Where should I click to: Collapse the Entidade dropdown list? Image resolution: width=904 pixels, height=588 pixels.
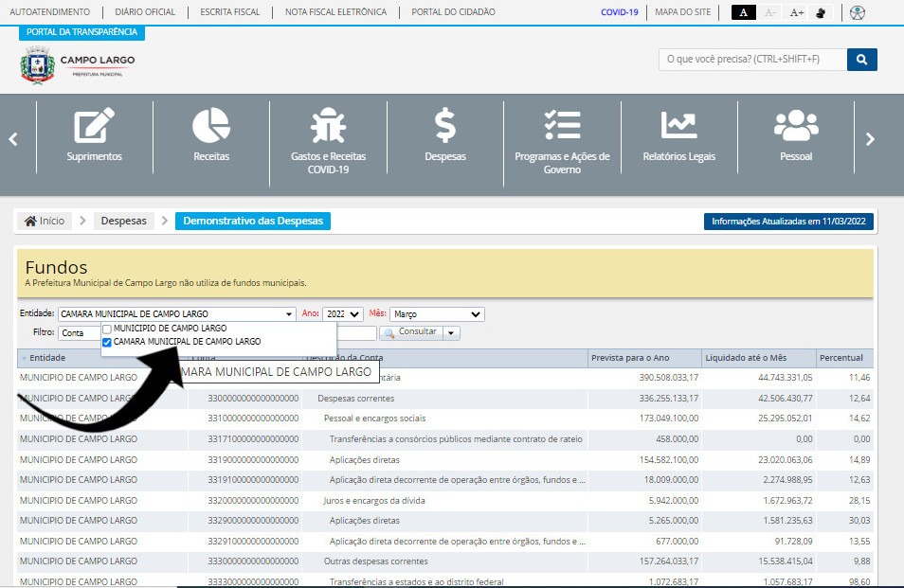point(289,314)
